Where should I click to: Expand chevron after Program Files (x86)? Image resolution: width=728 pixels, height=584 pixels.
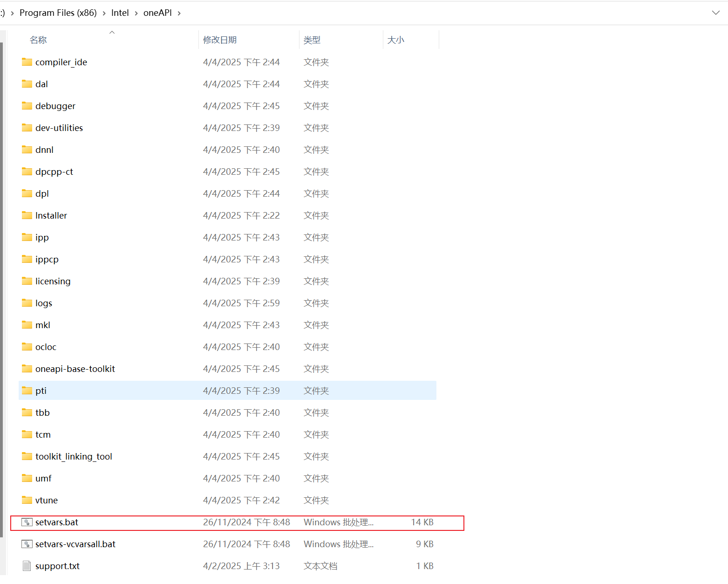104,13
